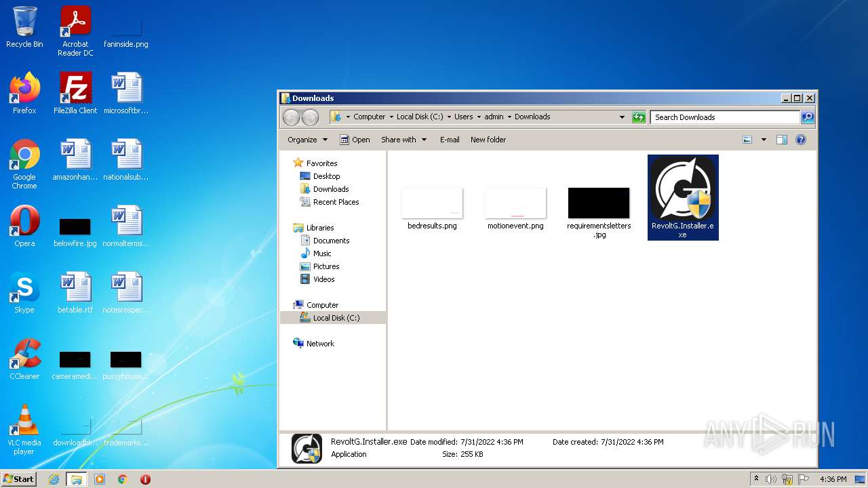Select Computer in navigation pane

pyautogui.click(x=322, y=305)
